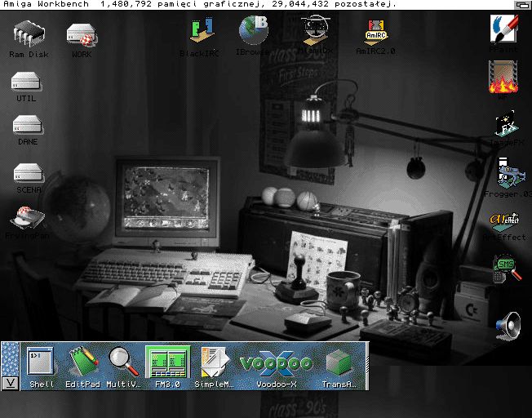Click the loudspeaker sound icon

point(508,326)
